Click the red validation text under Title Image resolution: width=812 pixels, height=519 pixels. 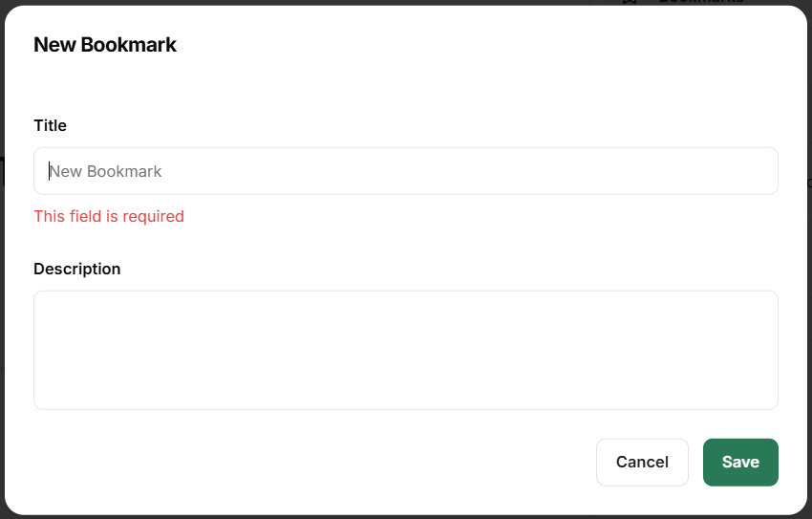109,217
